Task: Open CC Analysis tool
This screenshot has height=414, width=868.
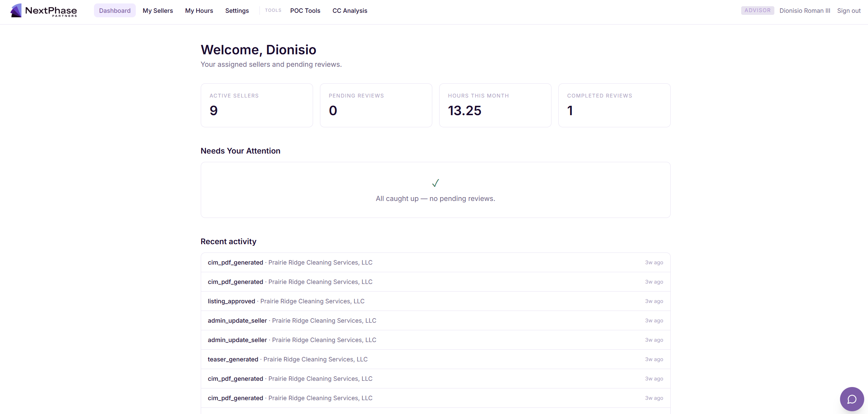Action: 350,11
